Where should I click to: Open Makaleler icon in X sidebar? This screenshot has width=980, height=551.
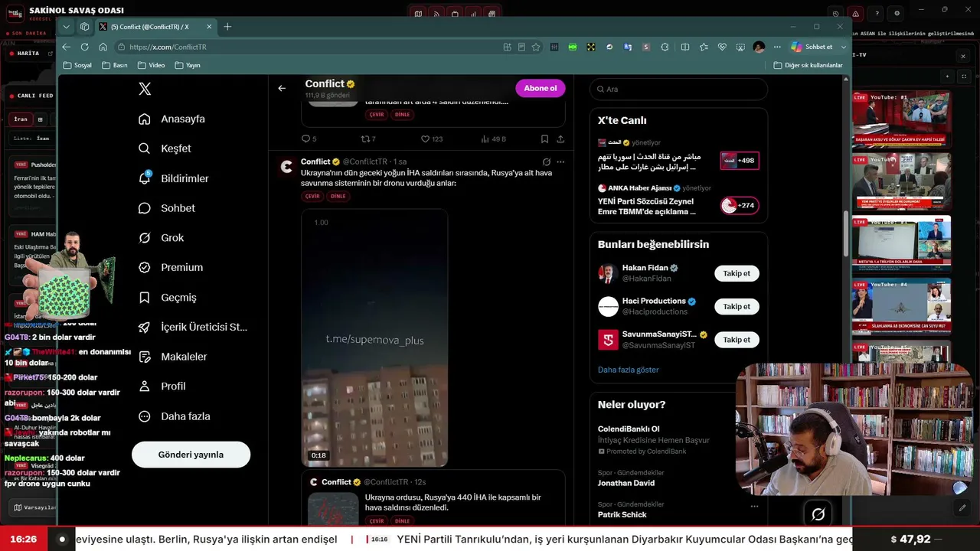[x=144, y=357]
